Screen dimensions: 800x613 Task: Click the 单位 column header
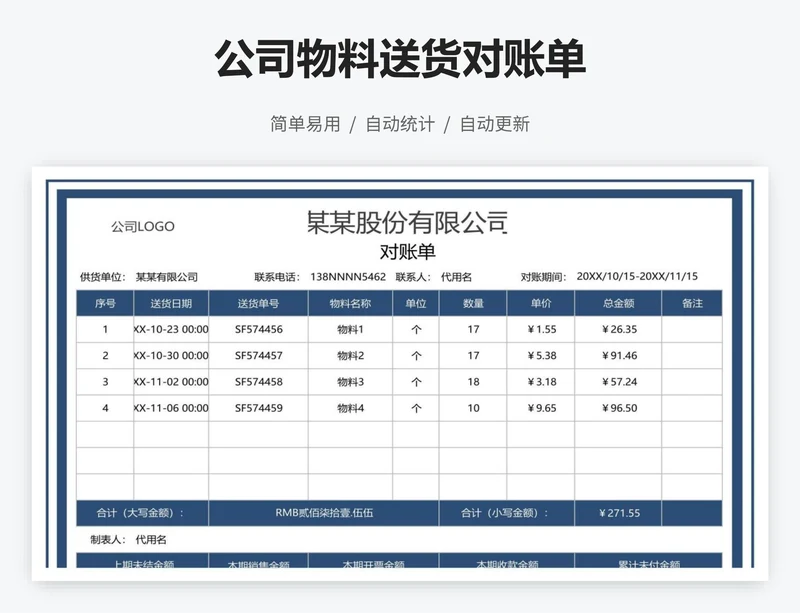(x=416, y=303)
